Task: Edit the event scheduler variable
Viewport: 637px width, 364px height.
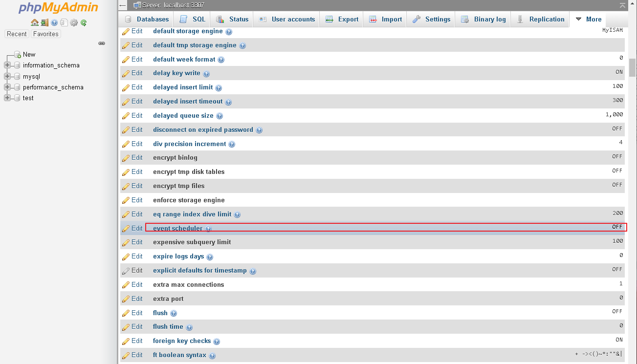Action: tap(132, 228)
